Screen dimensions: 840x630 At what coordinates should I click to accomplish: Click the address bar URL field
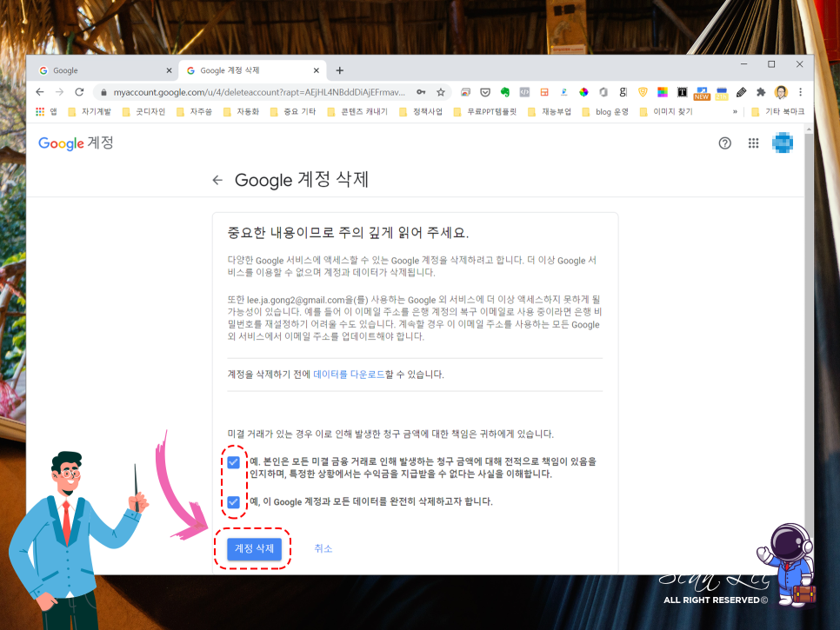point(259,92)
